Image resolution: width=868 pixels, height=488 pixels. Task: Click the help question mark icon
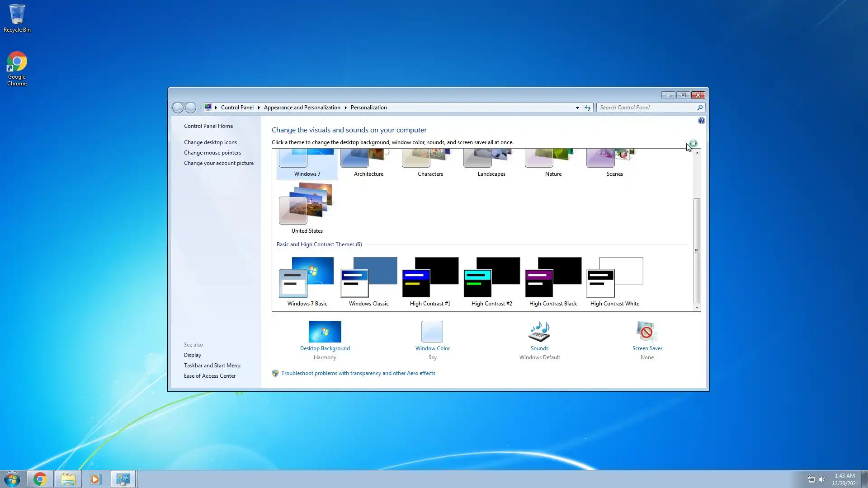coord(701,121)
